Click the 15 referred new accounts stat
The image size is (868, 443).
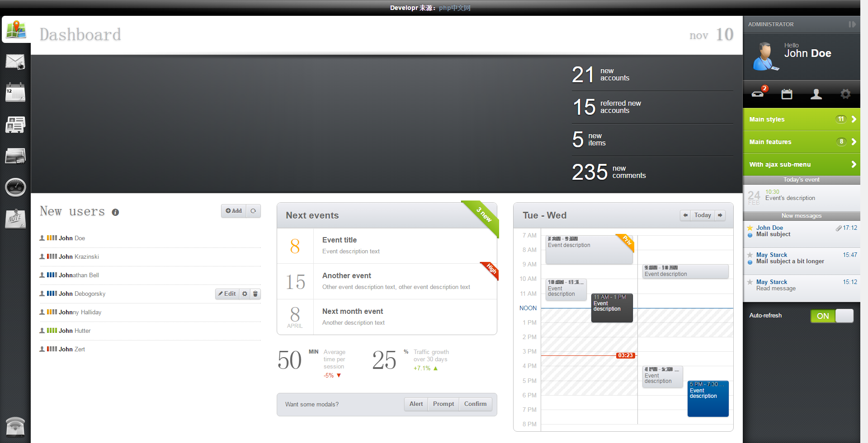pos(652,107)
